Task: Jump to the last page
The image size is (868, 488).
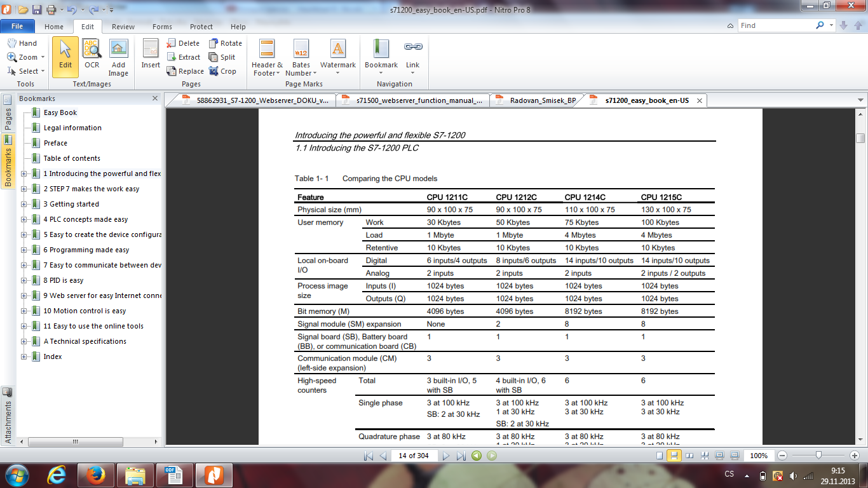Action: click(461, 456)
